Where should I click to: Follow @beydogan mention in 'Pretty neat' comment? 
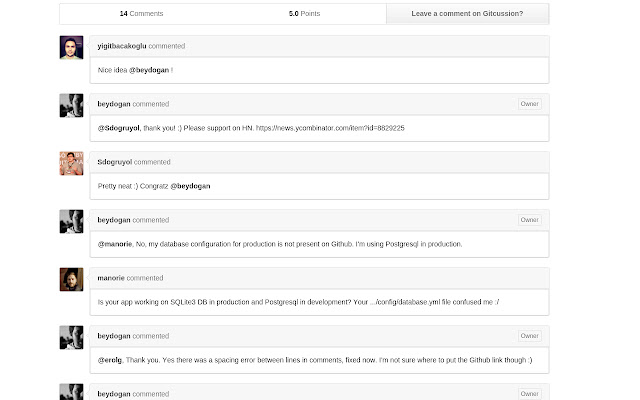(190, 186)
